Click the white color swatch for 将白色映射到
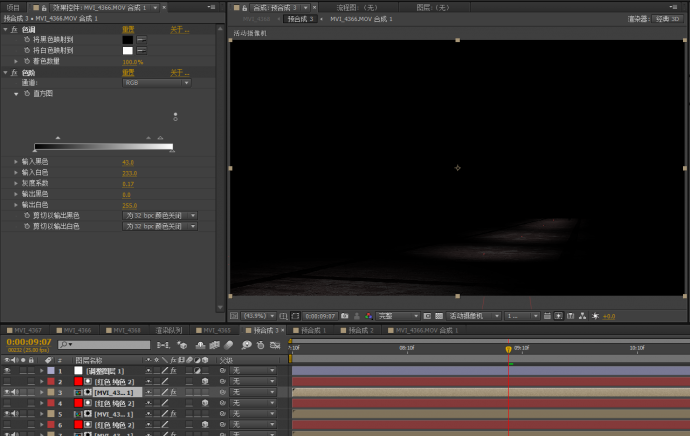Viewport: 690px width, 436px height. coord(128,50)
